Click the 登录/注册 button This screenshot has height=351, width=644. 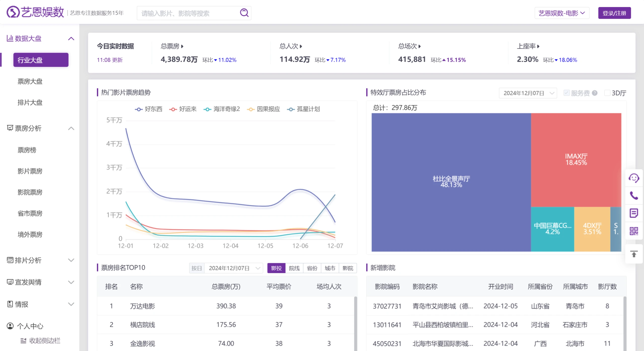(614, 13)
